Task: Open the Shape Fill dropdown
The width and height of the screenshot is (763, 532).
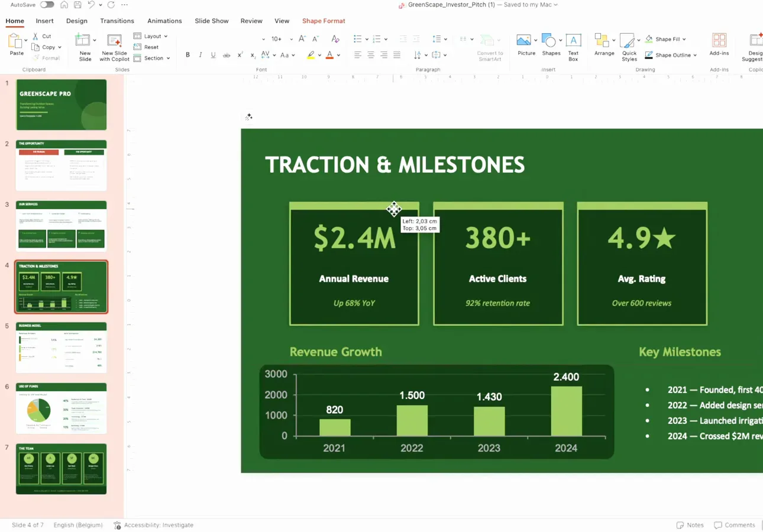Action: [666, 39]
